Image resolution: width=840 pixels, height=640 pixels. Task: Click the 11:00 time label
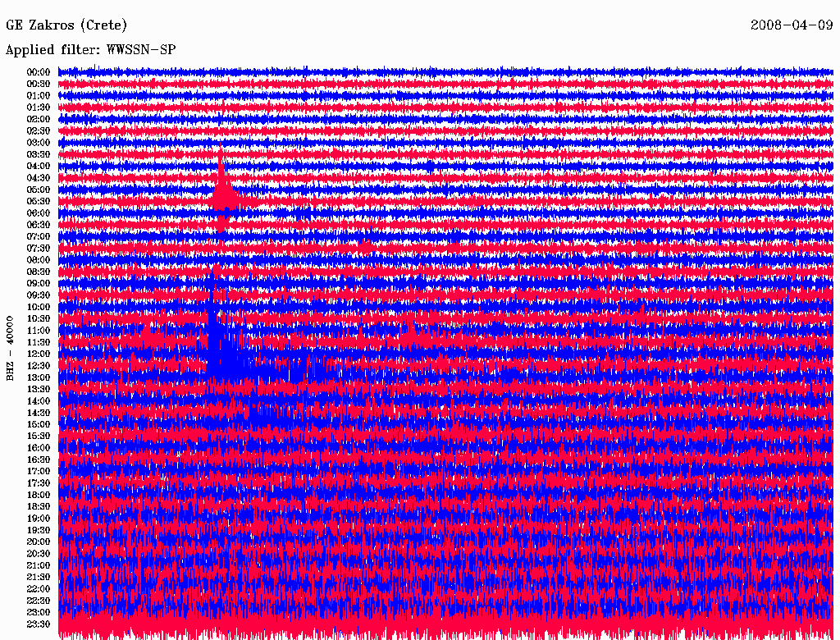39,331
